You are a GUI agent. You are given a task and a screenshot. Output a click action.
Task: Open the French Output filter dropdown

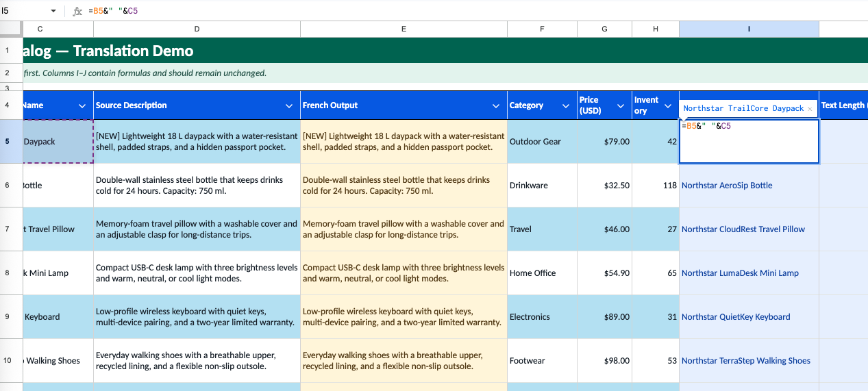click(x=496, y=105)
